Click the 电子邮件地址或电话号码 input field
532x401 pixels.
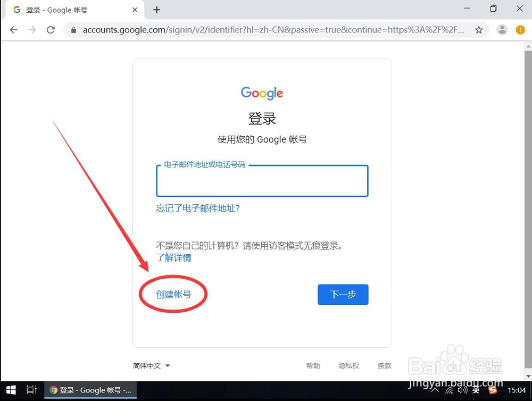(x=262, y=181)
